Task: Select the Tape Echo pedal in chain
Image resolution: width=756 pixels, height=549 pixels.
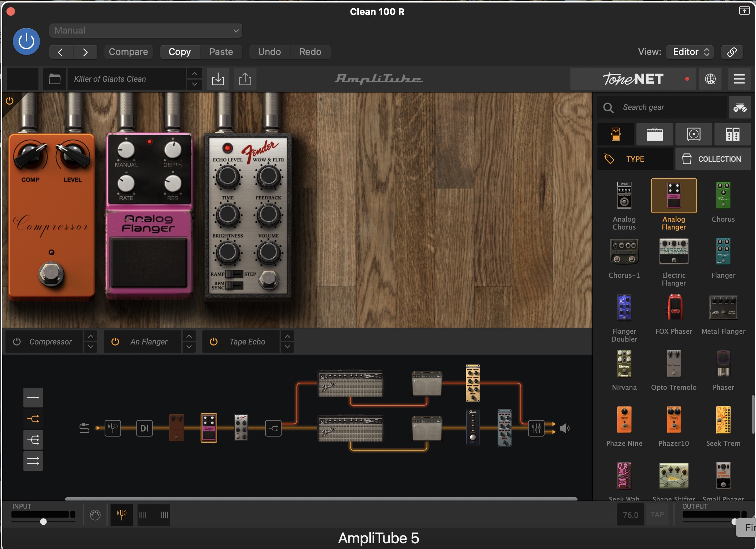Action: [241, 428]
